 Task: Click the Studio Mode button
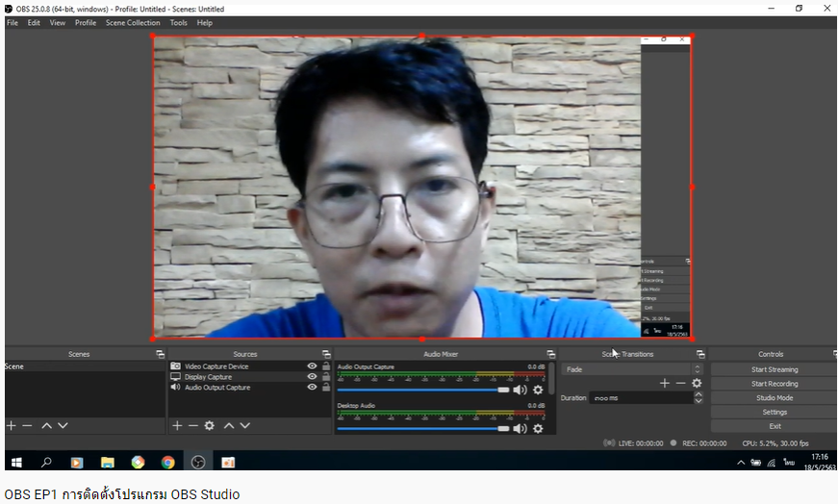coord(774,397)
